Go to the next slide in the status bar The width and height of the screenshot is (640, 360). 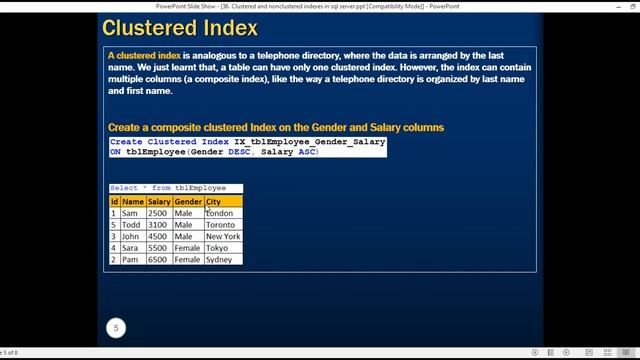[x=566, y=353]
